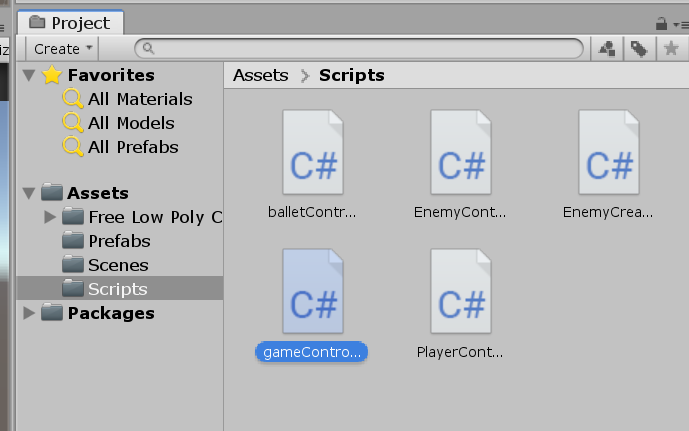Screen dimensions: 689x431
Task: Open the Prefabs folder
Action: pyautogui.click(x=119, y=241)
